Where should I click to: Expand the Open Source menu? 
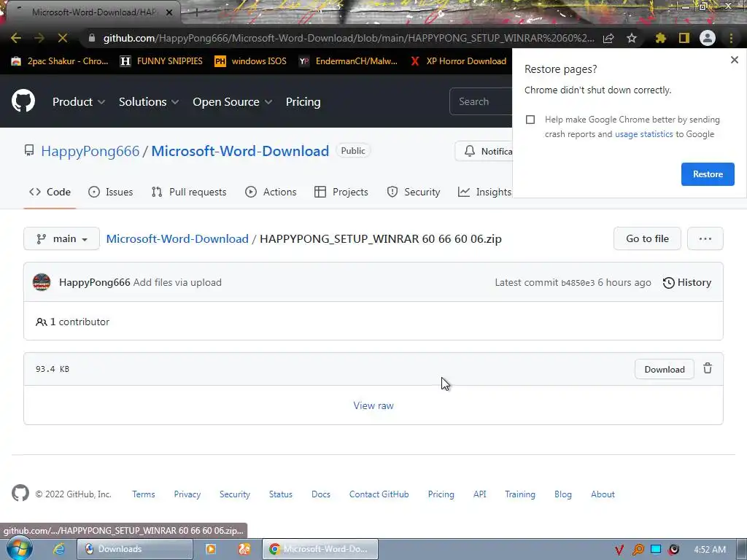pos(233,102)
